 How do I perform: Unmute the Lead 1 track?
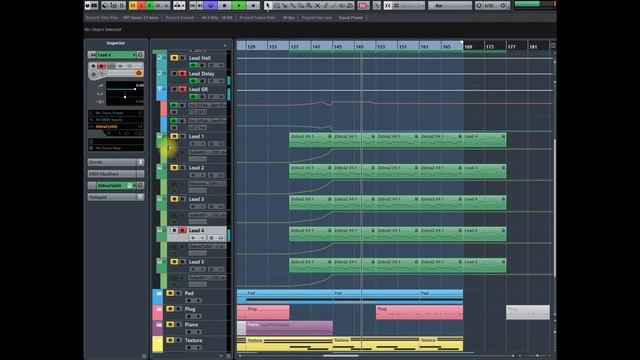click(x=174, y=136)
